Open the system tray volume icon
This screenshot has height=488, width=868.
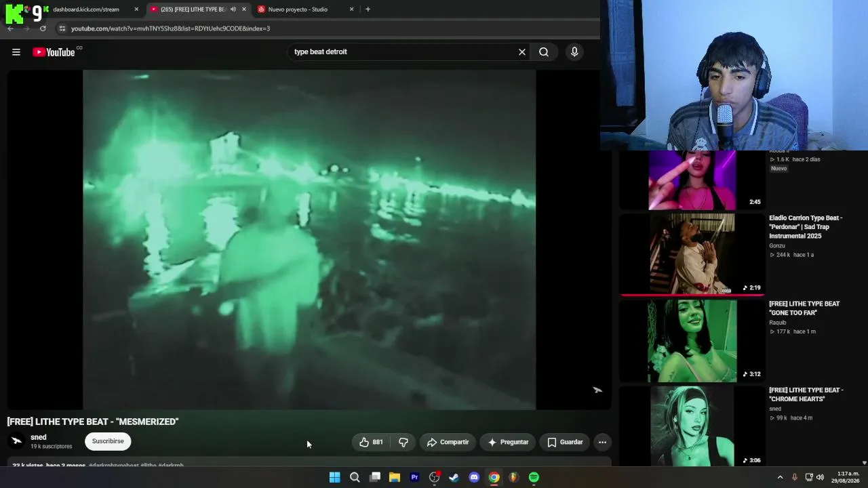[820, 477]
